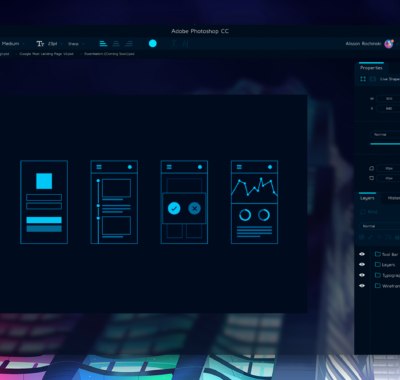
Task: Click the left align text icon
Action: pos(103,43)
